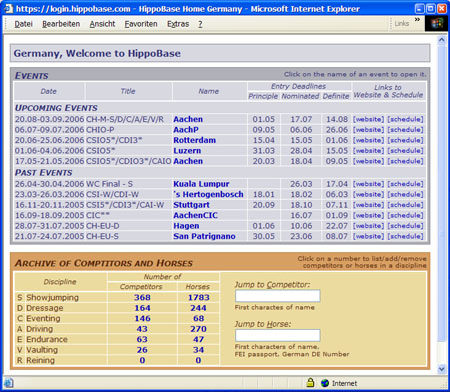
Task: Open the ? help menu
Action: tap(200, 24)
